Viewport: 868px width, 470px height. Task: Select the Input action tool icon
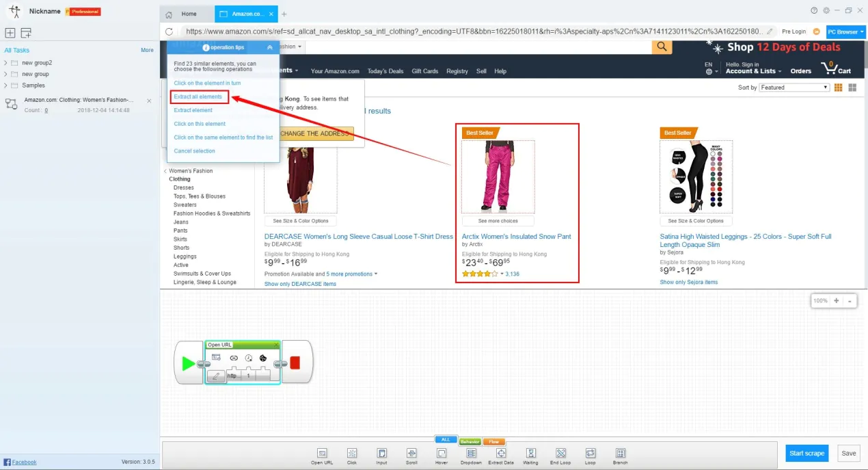[382, 453]
